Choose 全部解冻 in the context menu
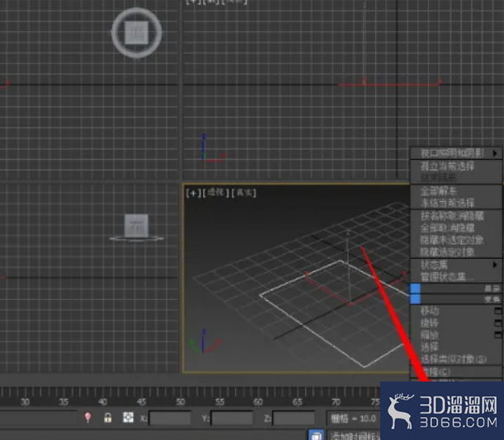This screenshot has width=504, height=440. click(x=439, y=191)
